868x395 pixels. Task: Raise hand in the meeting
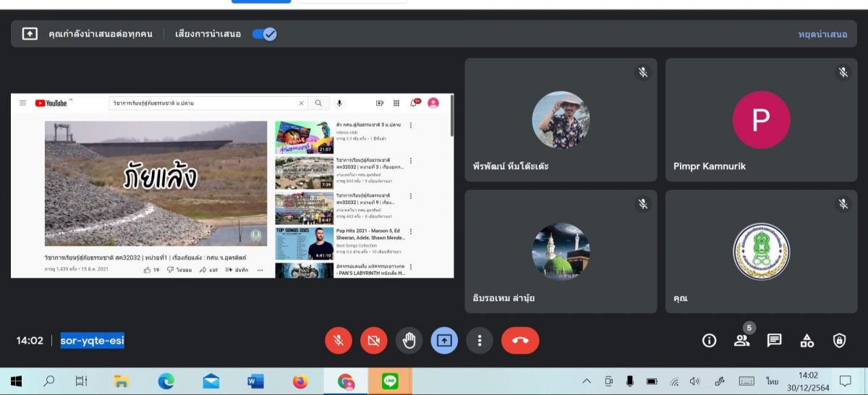click(409, 341)
